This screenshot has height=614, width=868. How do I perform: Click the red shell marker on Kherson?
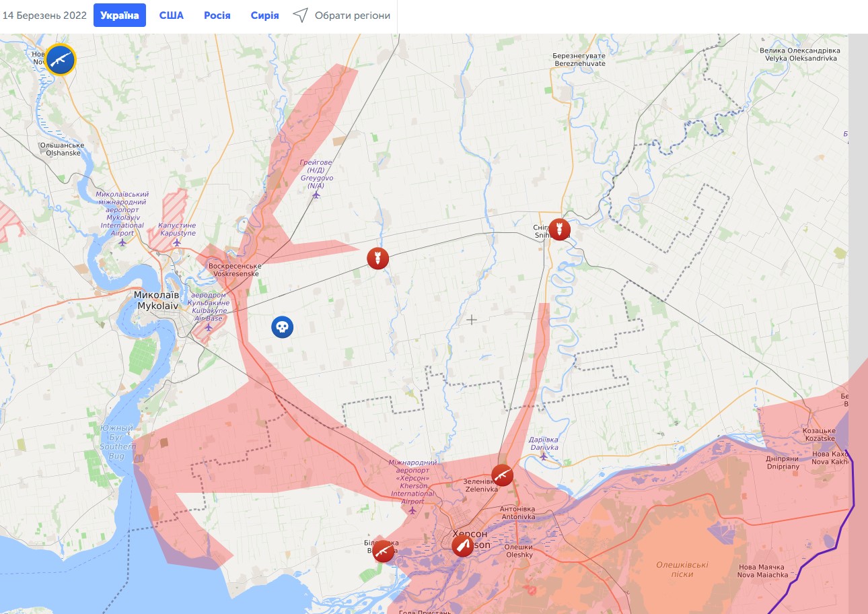pyautogui.click(x=462, y=545)
